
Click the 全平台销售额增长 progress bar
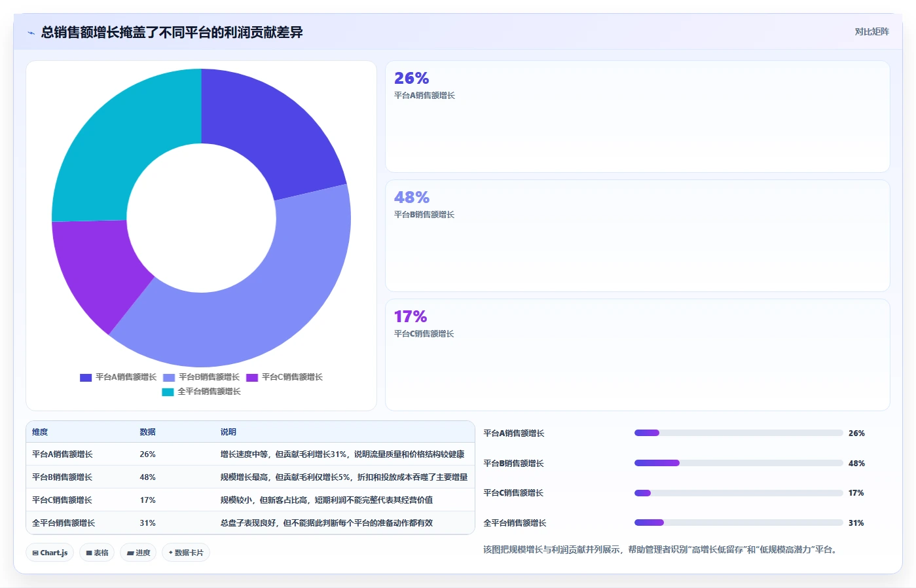click(x=739, y=523)
